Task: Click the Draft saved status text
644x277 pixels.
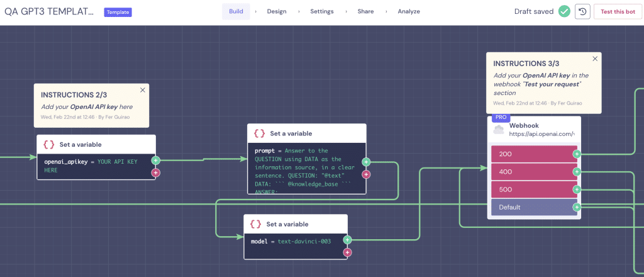Action: pyautogui.click(x=534, y=11)
